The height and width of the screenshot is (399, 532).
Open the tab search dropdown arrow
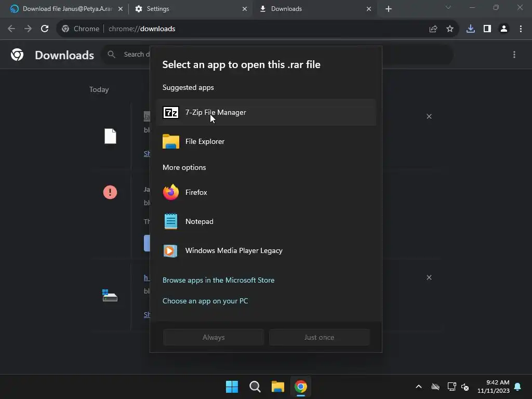tap(448, 7)
